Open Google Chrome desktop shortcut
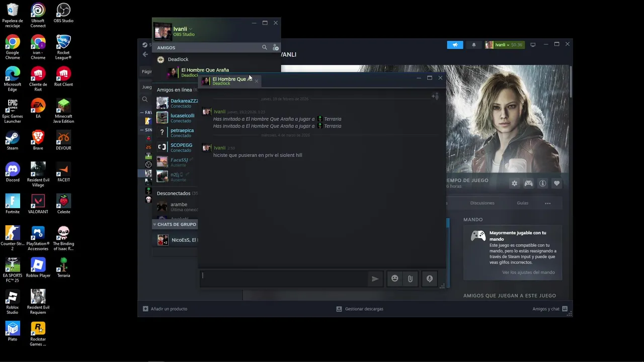644x362 pixels. pos(13,47)
